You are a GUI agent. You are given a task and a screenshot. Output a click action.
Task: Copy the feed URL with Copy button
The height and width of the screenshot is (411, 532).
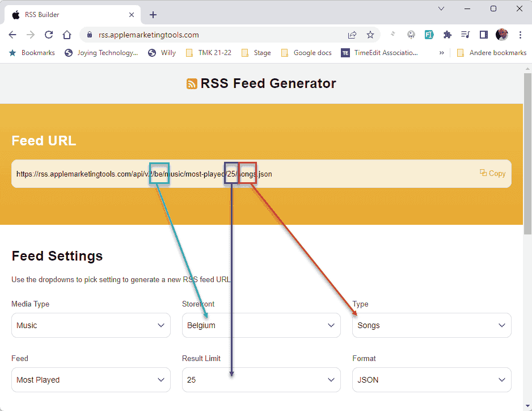(492, 173)
